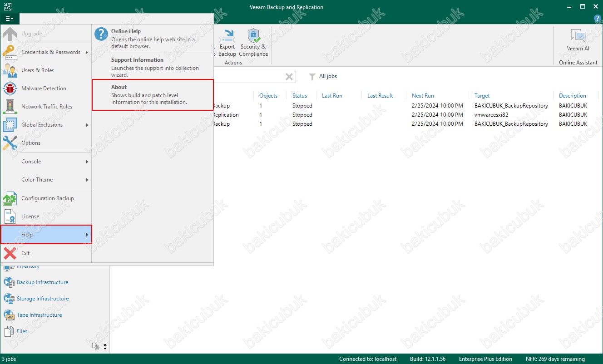Image resolution: width=603 pixels, height=364 pixels.
Task: Click the Build: 12.1.1.56 status entry
Action: click(x=427, y=359)
